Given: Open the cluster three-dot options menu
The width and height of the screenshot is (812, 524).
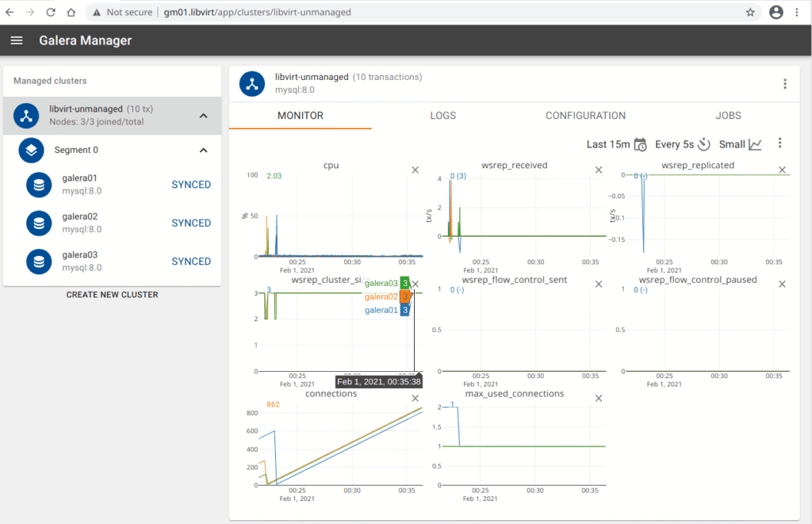Looking at the screenshot, I should pyautogui.click(x=784, y=84).
